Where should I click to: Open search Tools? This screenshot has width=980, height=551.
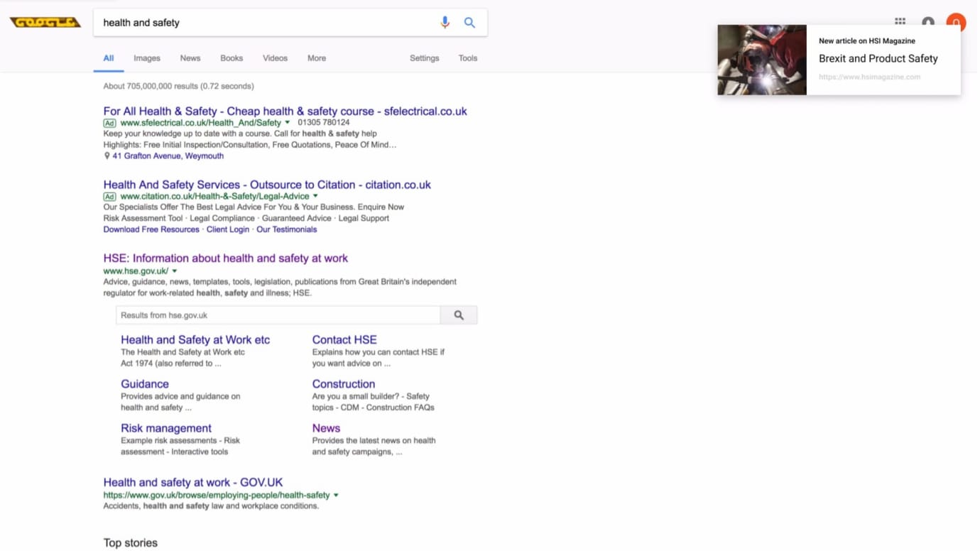click(468, 58)
